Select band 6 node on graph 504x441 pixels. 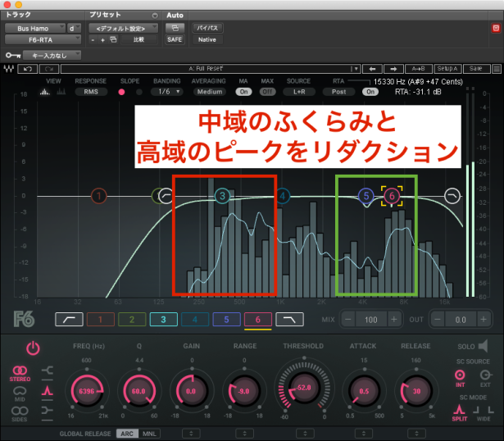click(392, 196)
